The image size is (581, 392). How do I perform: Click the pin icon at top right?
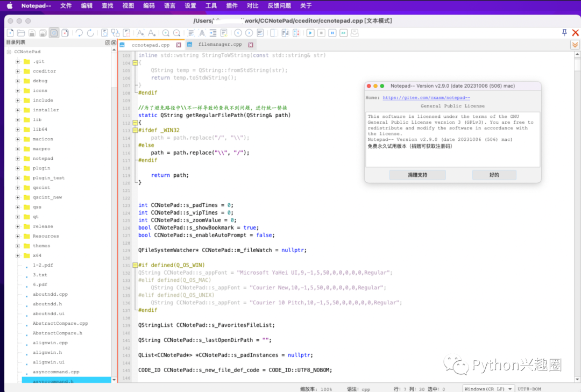(564, 33)
